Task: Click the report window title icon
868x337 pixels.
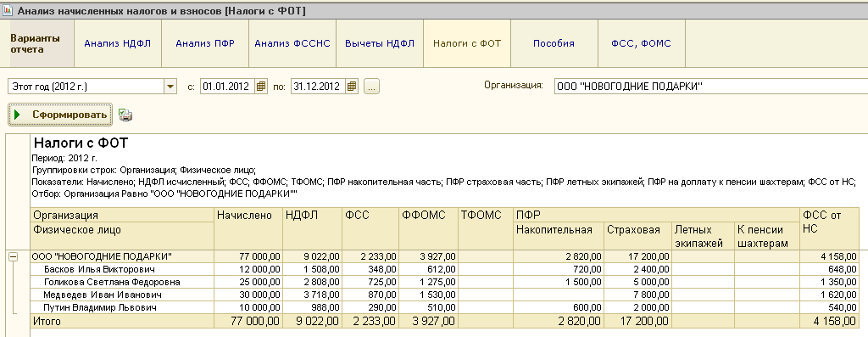Action: [x=8, y=10]
